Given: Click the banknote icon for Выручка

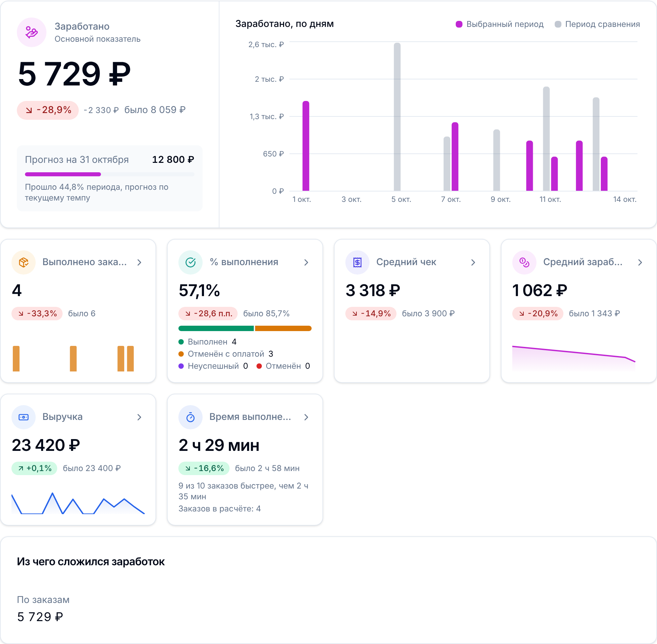Looking at the screenshot, I should (24, 417).
